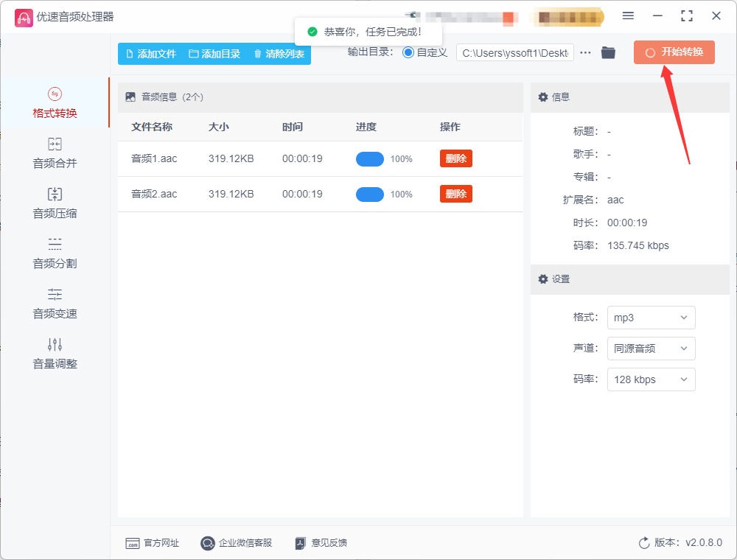Click the 音频信息 image icon
The height and width of the screenshot is (560, 737).
click(x=130, y=97)
